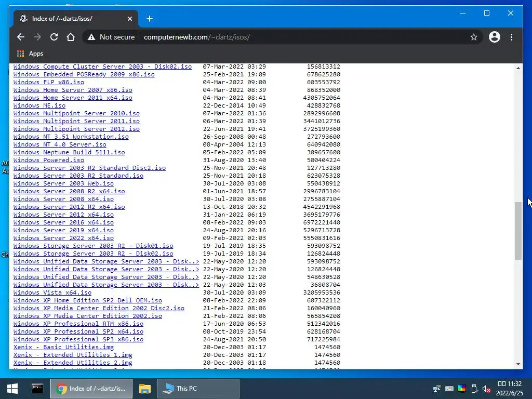Click the browser forward arrow
Viewport: 532px width, 399px height.
pyautogui.click(x=37, y=37)
